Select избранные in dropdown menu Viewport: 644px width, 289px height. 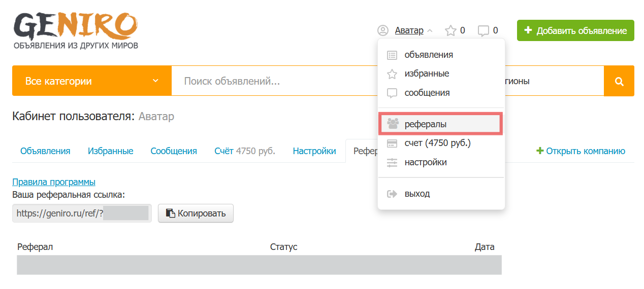click(x=441, y=74)
